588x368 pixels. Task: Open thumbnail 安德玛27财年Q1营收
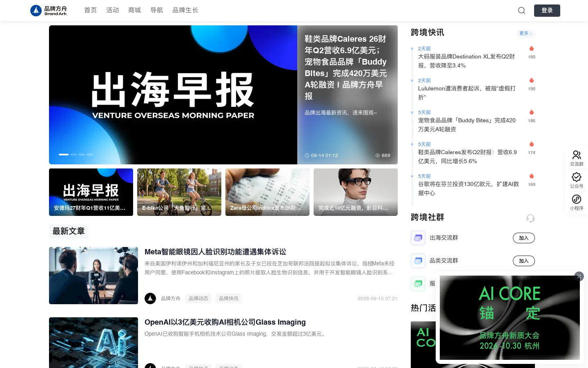[91, 192]
